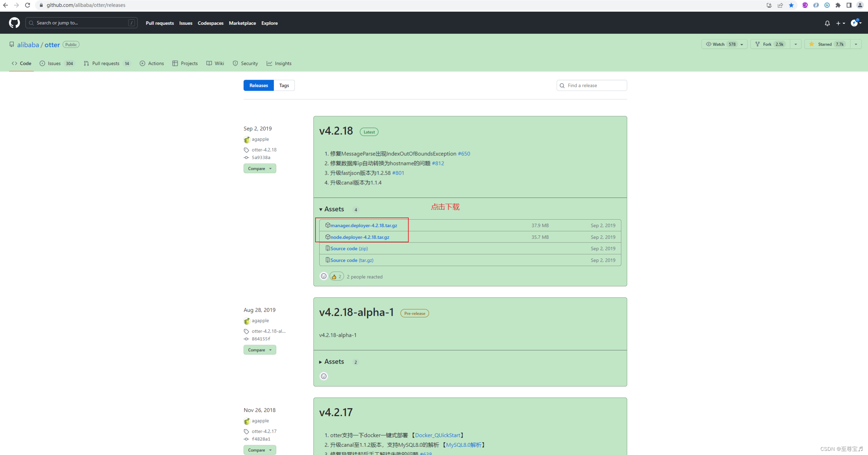Click the GitHub logo icon

tap(14, 23)
